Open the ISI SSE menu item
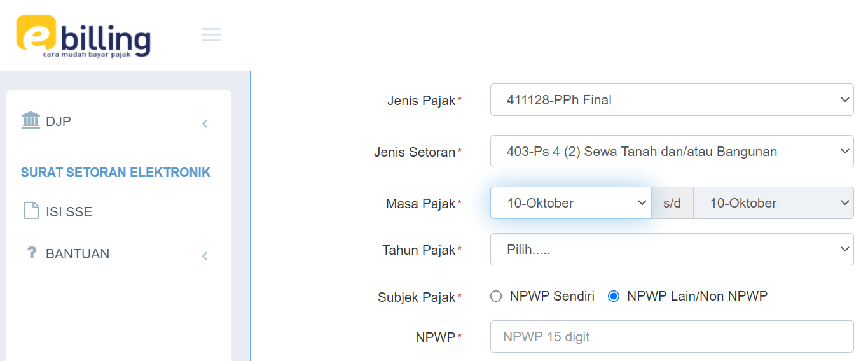The width and height of the screenshot is (868, 361). pyautogui.click(x=69, y=211)
